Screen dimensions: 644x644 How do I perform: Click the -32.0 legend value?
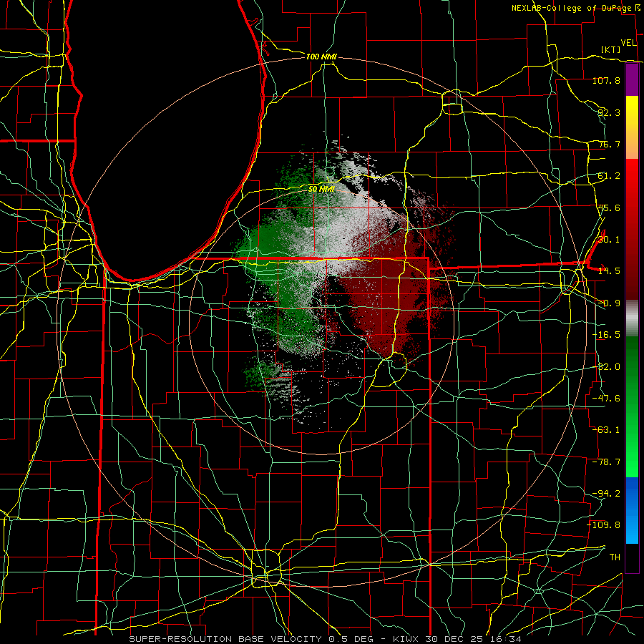(x=606, y=367)
